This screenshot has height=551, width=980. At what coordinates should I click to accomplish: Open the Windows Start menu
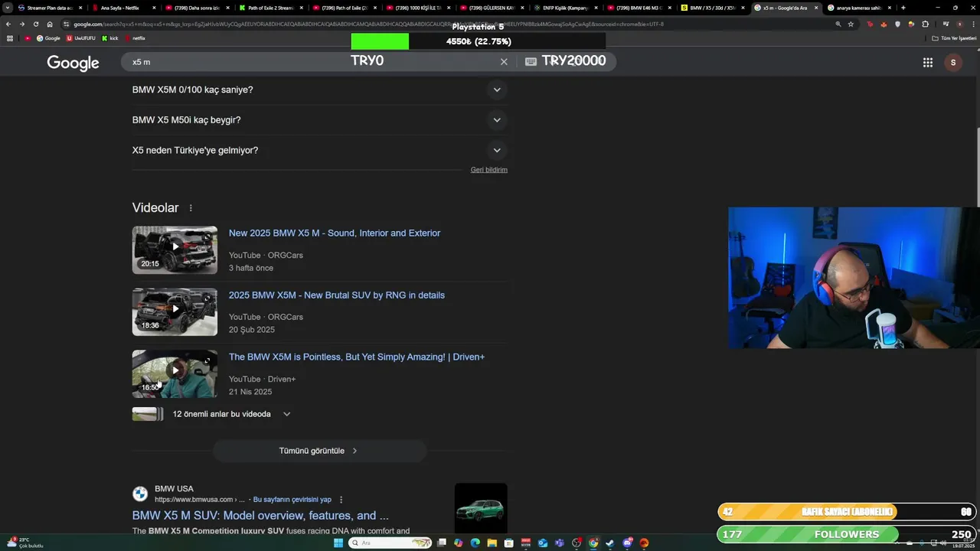338,543
